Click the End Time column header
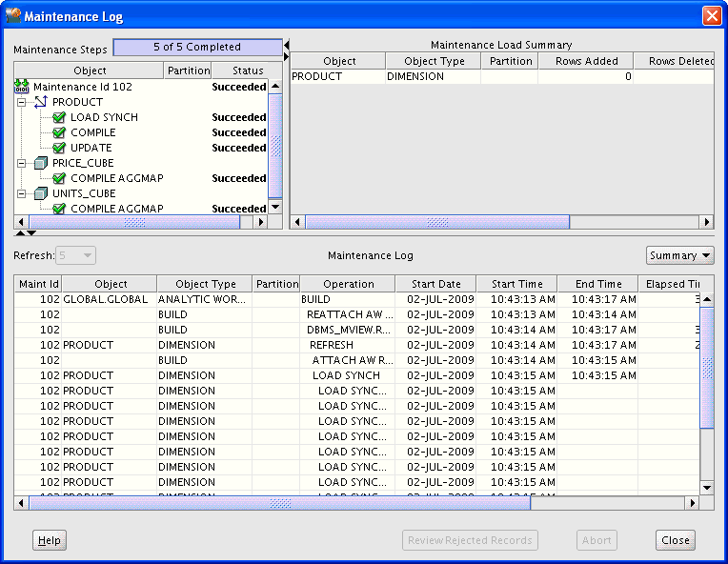Viewport: 728px width, 564px height. tap(598, 284)
